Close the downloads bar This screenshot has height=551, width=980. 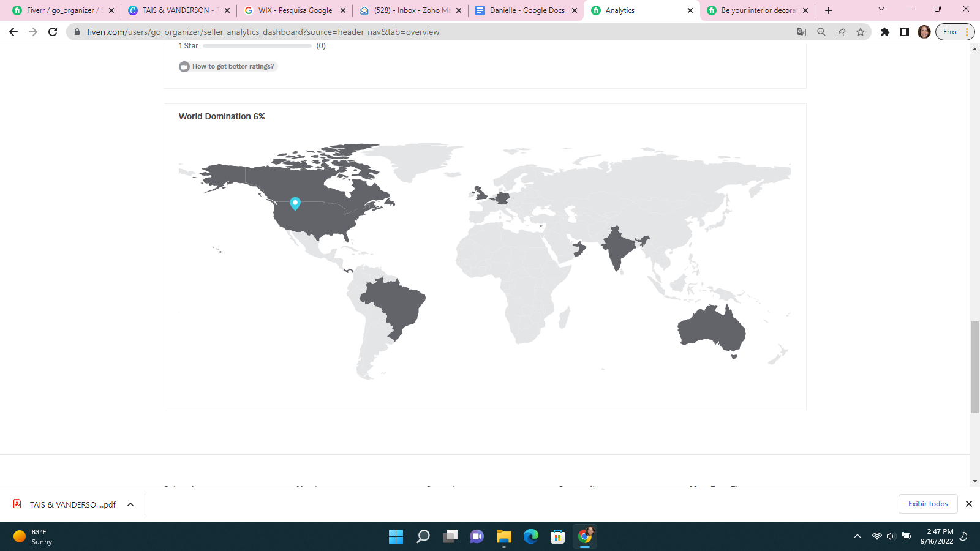(x=969, y=504)
